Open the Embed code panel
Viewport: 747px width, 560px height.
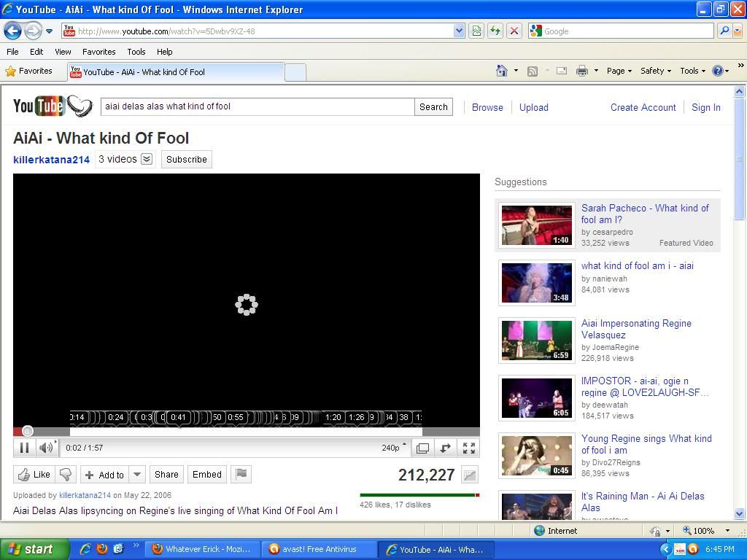[x=206, y=474]
